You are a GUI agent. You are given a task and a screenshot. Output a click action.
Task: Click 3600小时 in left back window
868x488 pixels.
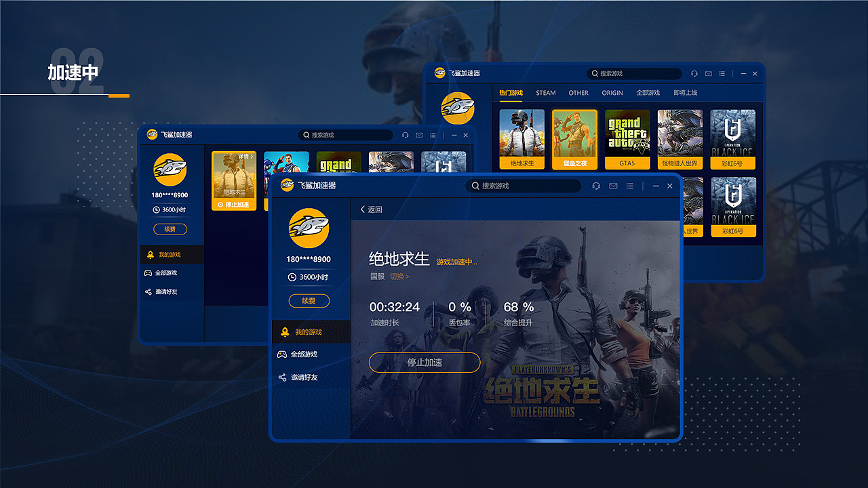(170, 210)
